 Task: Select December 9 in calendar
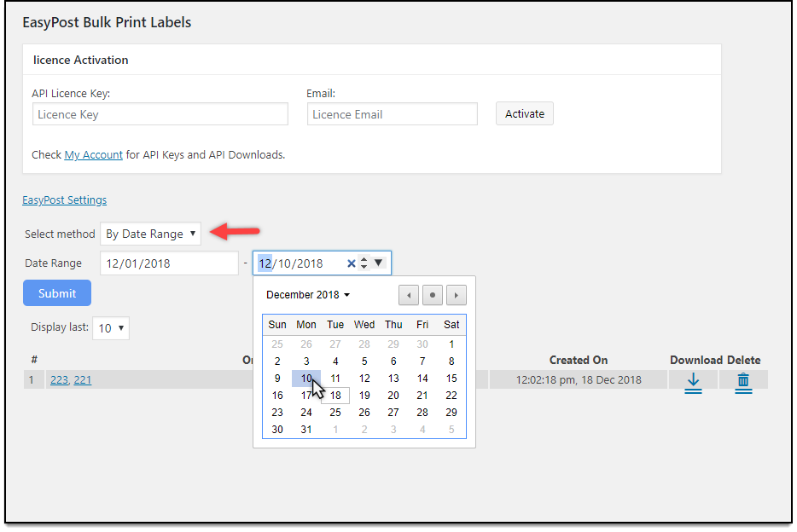[x=277, y=379]
